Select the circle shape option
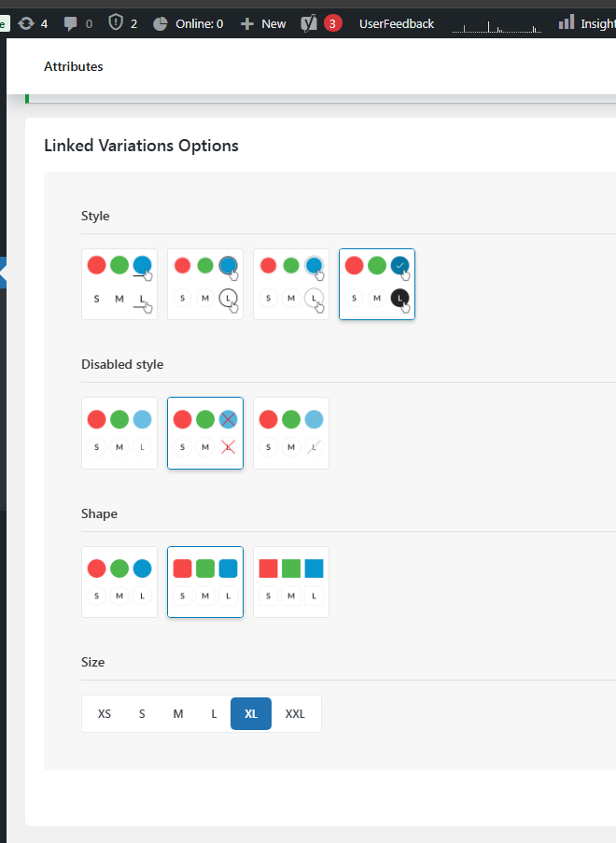Screen dimensions: 616x843 [x=119, y=583]
